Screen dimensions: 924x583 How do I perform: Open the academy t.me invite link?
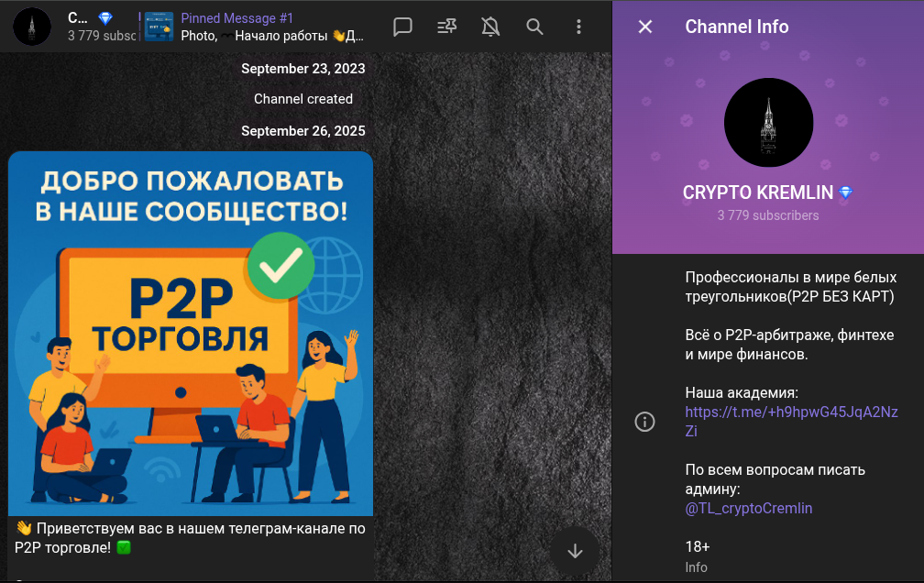[791, 421]
